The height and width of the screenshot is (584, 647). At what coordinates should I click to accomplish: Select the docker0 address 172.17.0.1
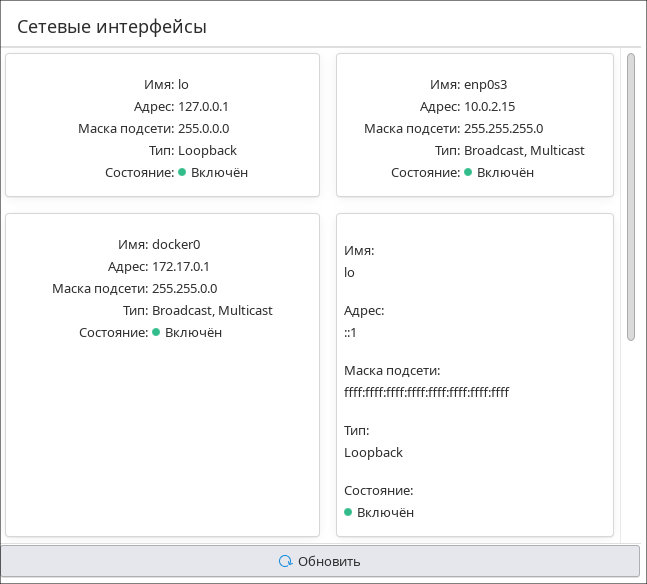(181, 267)
